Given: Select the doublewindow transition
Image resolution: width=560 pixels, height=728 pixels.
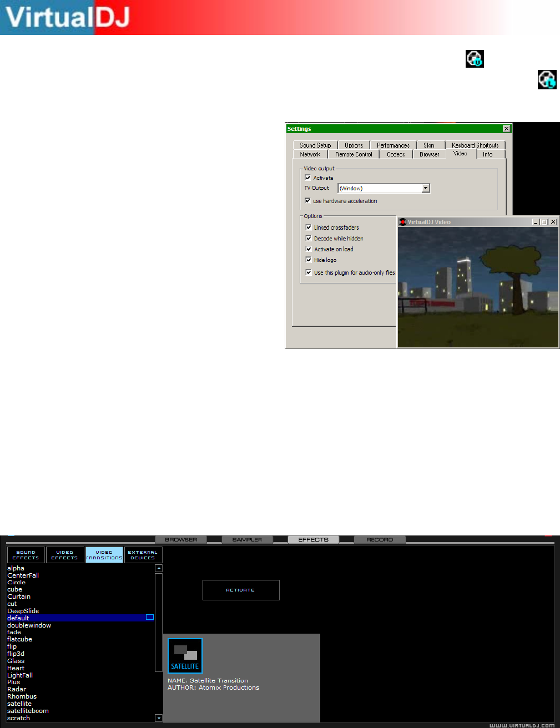Looking at the screenshot, I should click(x=29, y=625).
